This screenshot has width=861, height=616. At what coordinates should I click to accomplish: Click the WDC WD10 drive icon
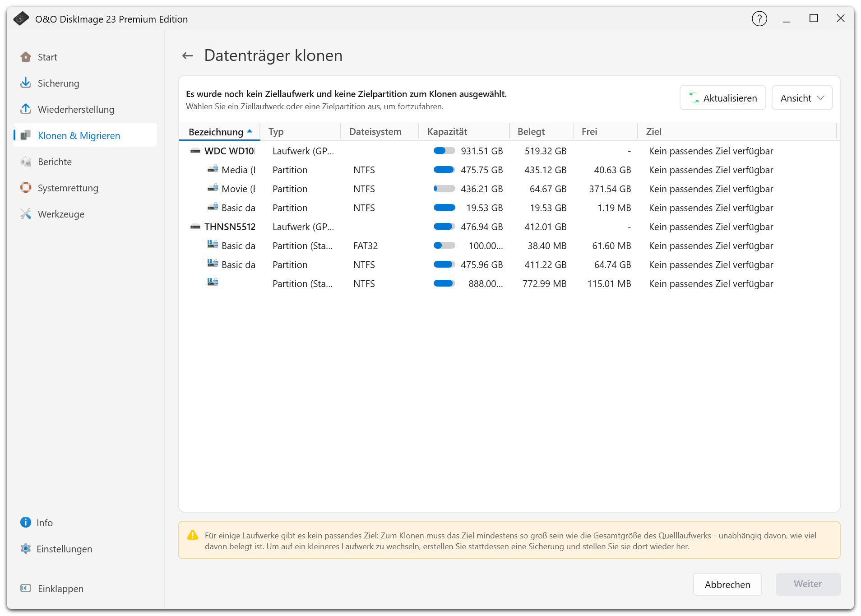tap(195, 151)
